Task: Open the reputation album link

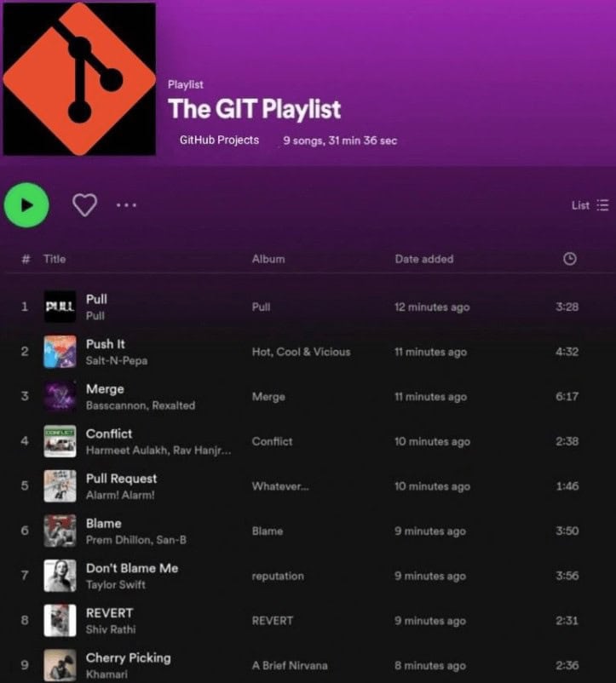Action: (278, 577)
